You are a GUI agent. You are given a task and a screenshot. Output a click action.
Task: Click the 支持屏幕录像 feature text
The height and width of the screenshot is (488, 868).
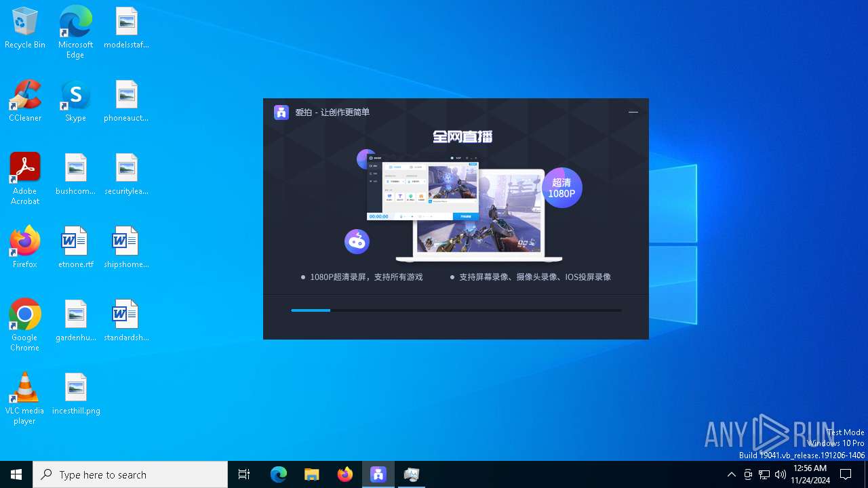(535, 277)
